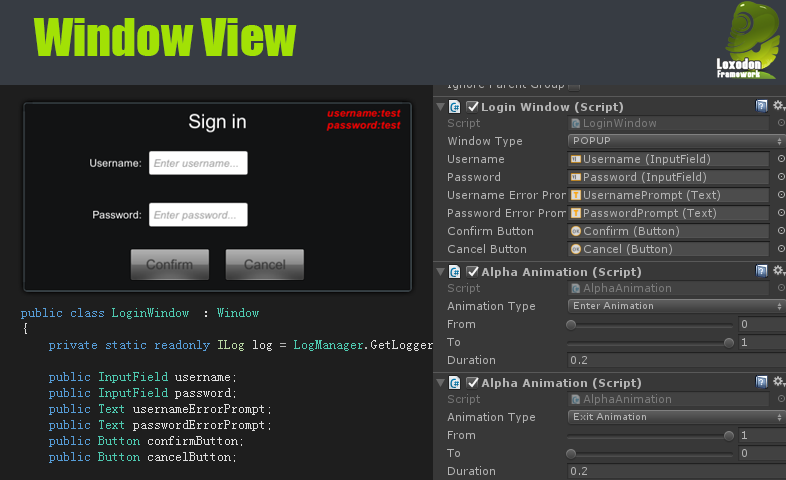Open Window Type POPUP dropdown
Image resolution: width=786 pixels, height=480 pixels.
tap(676, 141)
